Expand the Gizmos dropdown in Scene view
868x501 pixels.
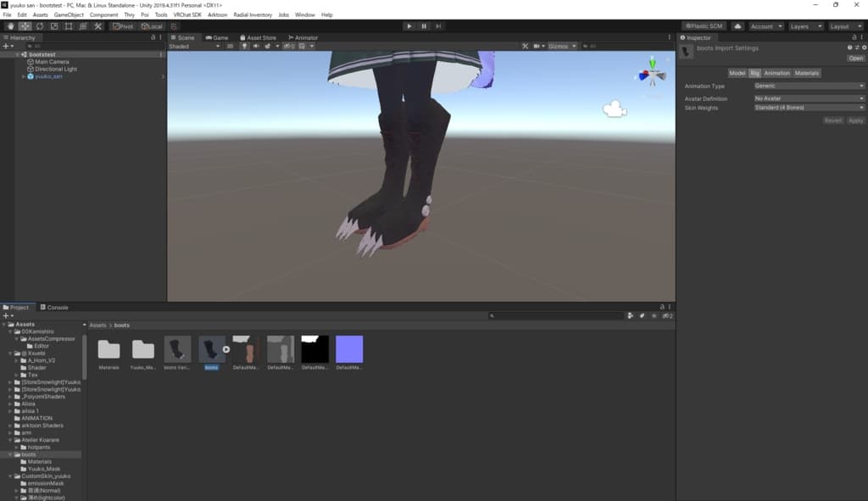click(x=562, y=47)
